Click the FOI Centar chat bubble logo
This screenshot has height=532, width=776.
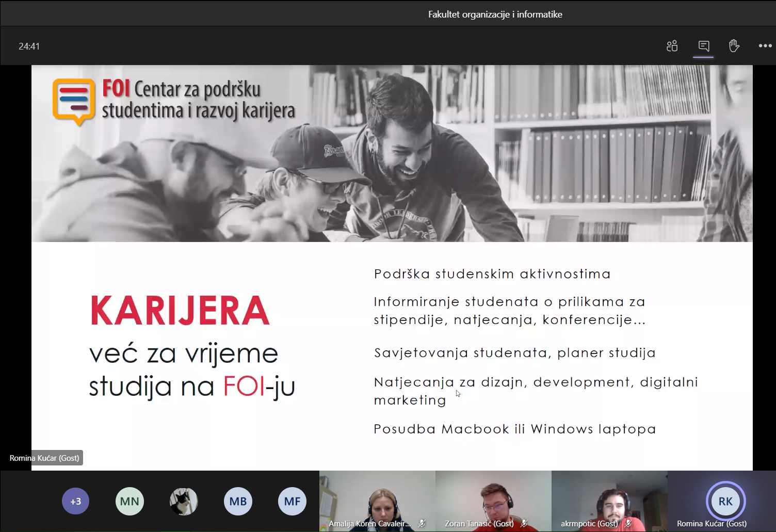click(x=74, y=102)
